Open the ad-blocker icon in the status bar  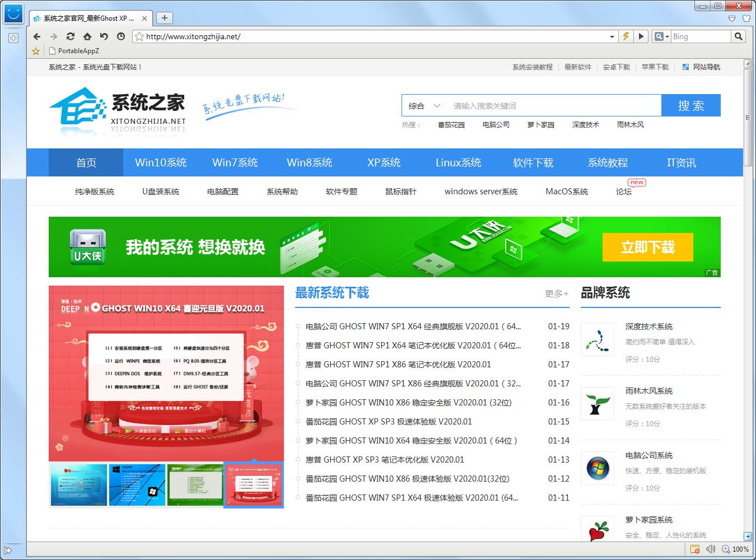[x=696, y=549]
